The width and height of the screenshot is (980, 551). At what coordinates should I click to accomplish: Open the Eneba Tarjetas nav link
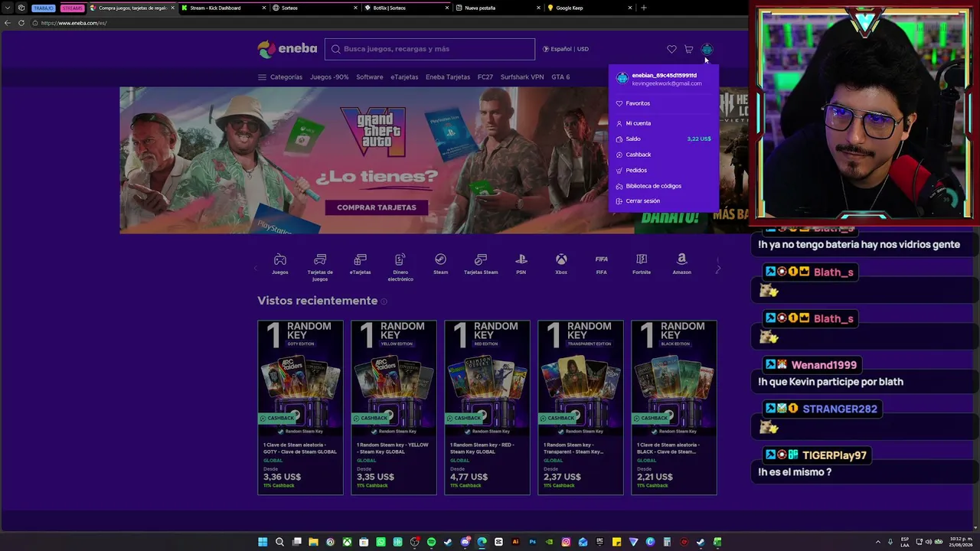[x=448, y=77]
